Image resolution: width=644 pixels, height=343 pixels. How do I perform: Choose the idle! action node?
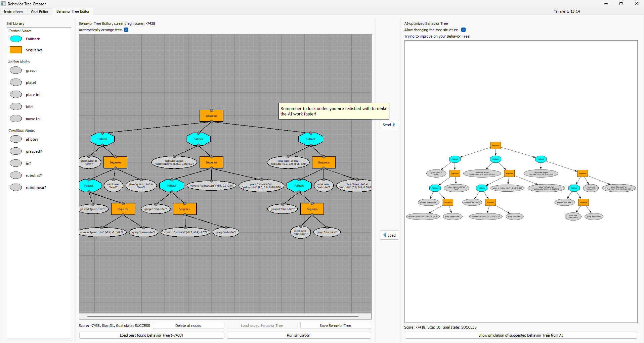pyautogui.click(x=16, y=107)
